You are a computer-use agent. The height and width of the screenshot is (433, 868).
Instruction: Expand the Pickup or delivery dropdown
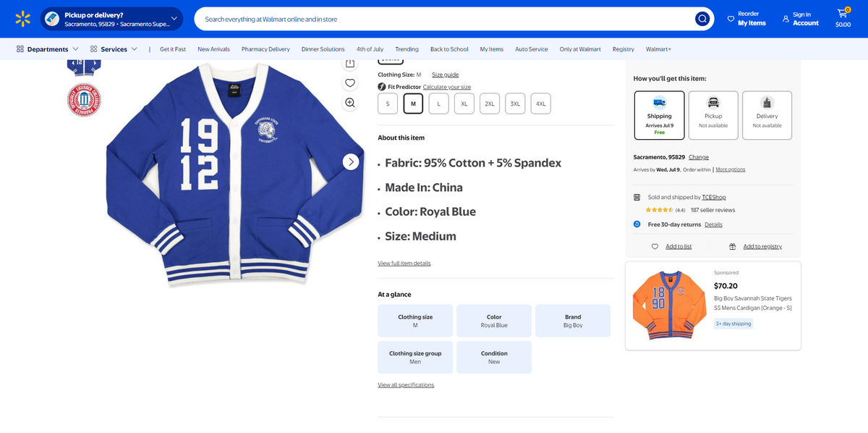click(x=174, y=18)
